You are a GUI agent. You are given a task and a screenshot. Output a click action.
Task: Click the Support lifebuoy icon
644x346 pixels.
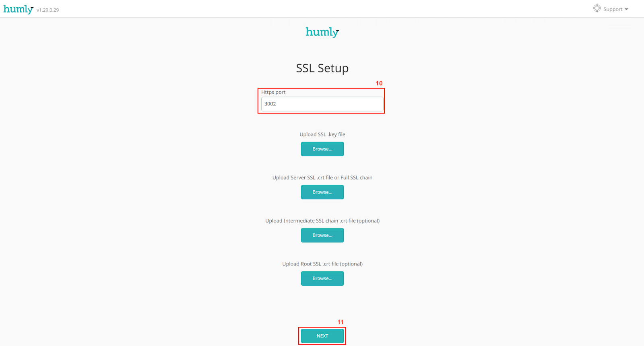point(597,8)
